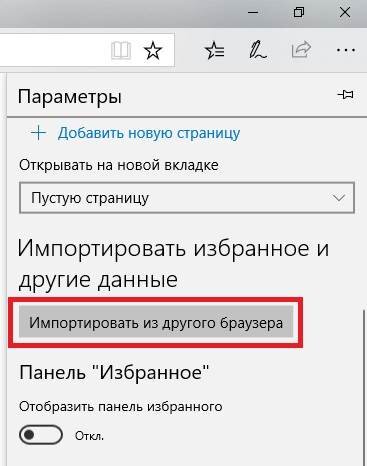Toggle Отобразить панель избранного switch
This screenshot has width=367, height=466.
[41, 435]
